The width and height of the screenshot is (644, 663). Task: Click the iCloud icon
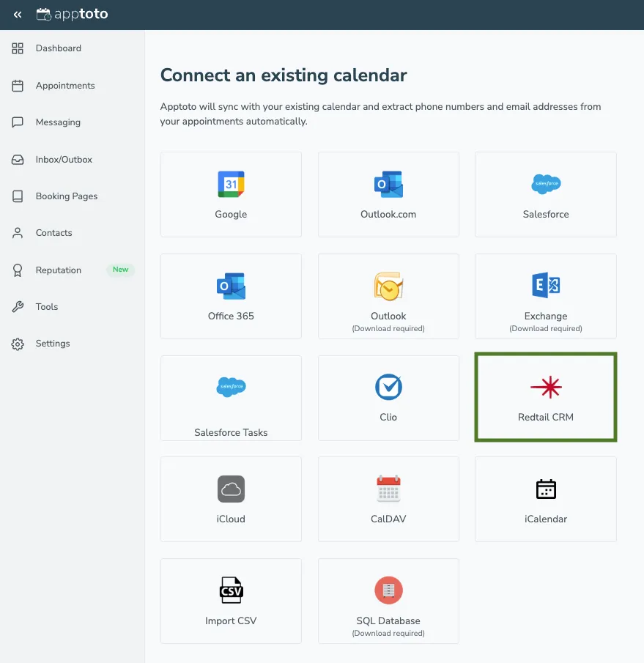[x=231, y=489]
